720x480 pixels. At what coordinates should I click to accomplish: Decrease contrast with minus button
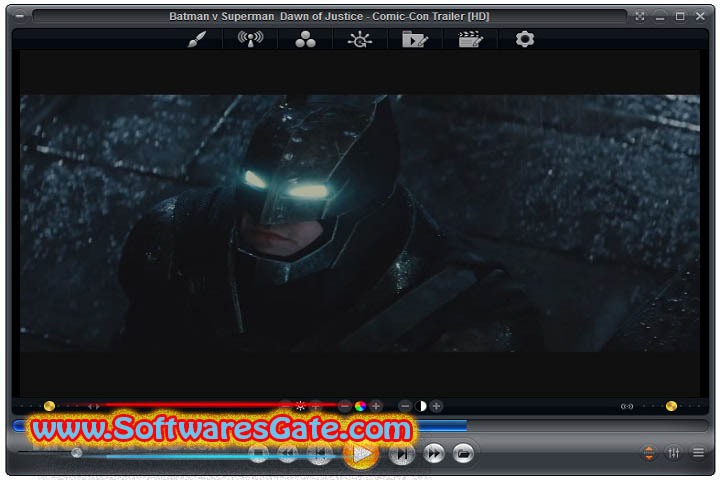click(x=405, y=406)
